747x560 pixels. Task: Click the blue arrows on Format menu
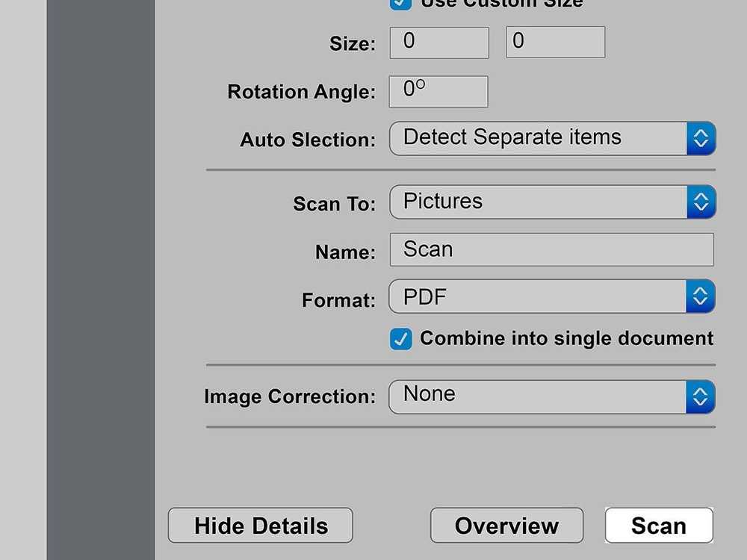click(701, 296)
